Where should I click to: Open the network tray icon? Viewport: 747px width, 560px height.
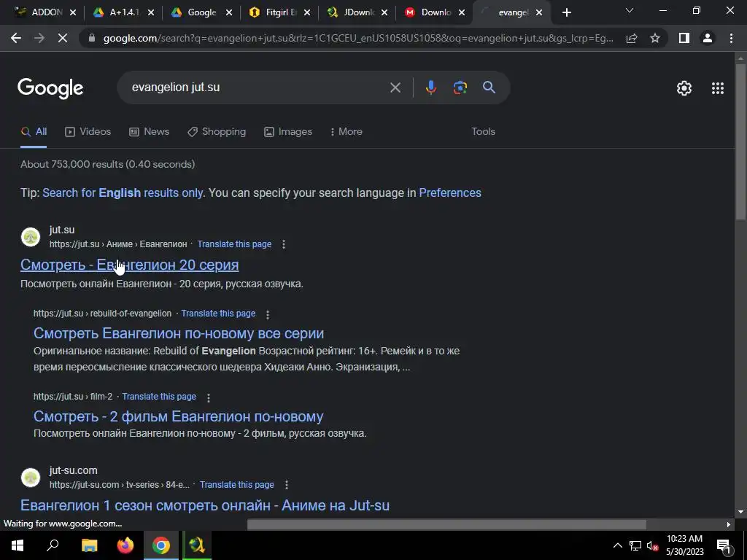pyautogui.click(x=635, y=545)
